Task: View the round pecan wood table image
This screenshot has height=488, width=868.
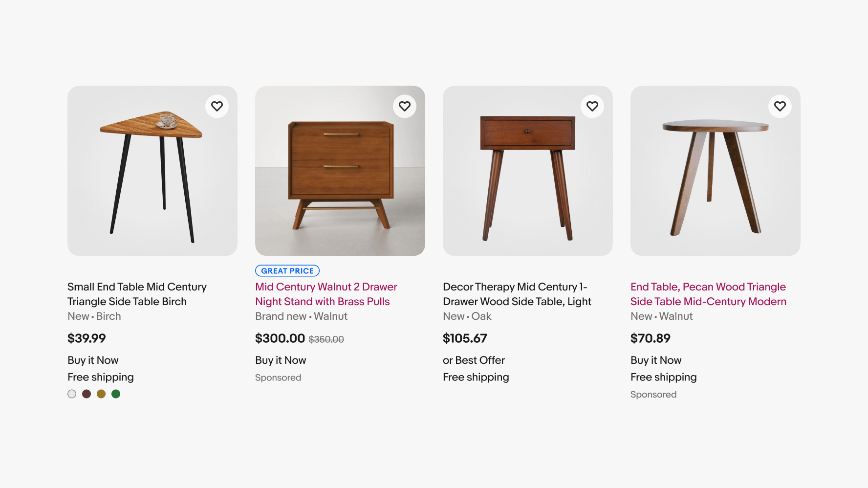Action: pos(716,171)
